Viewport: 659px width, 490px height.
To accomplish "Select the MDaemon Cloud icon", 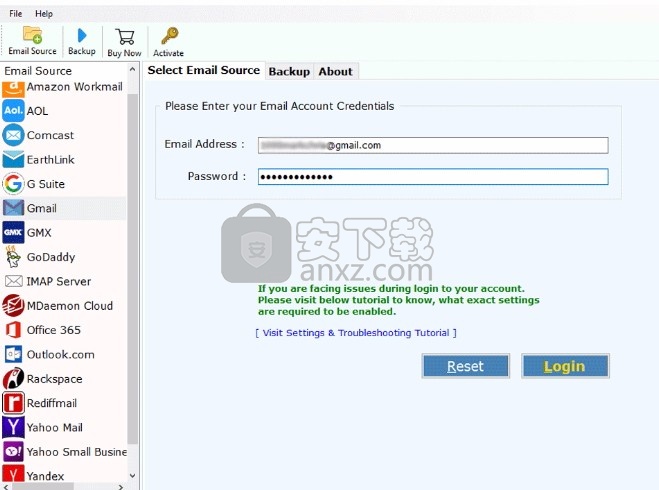I will tap(13, 306).
